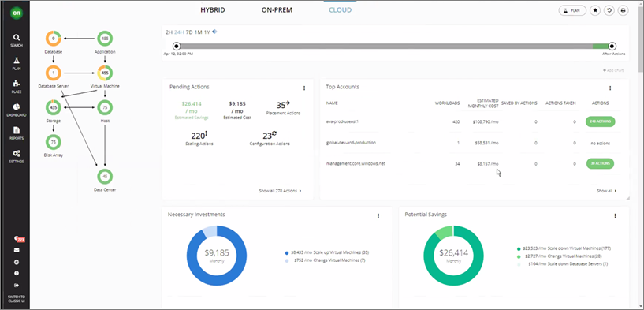Click the reset view icon beside star
The width and height of the screenshot is (644, 310).
coord(609,11)
